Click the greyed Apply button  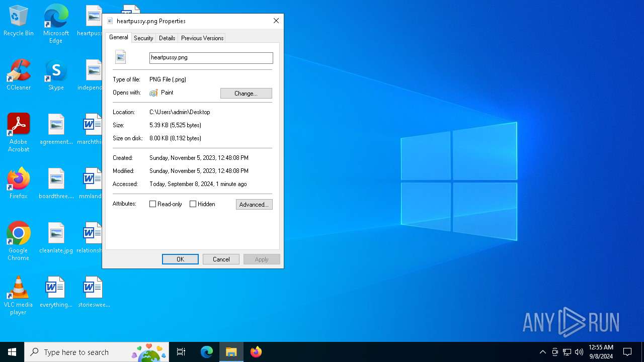[262, 259]
